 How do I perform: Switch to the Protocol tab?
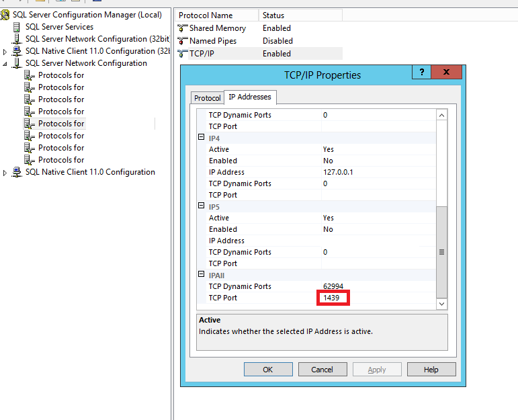[x=207, y=98]
